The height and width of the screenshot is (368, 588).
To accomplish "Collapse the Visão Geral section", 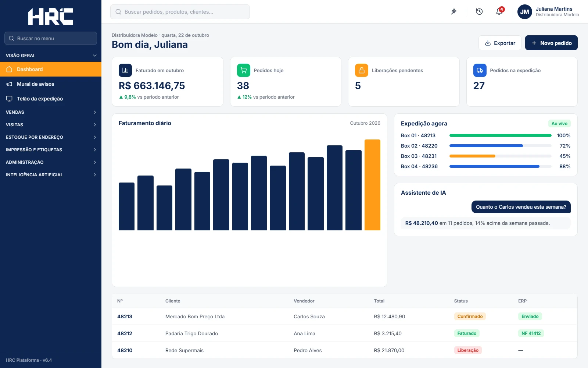I will [51, 56].
